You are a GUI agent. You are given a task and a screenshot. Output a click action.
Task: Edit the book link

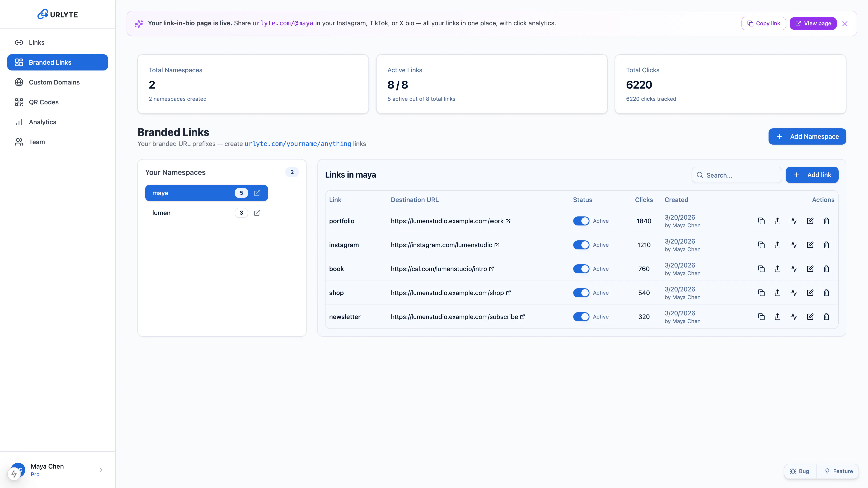pyautogui.click(x=810, y=269)
